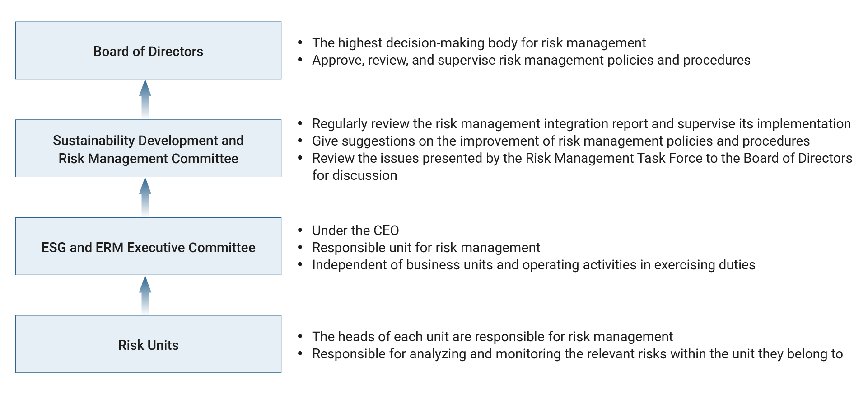This screenshot has height=395, width=868.
Task: Click the "Approve, review, and supervise" bullet text
Action: click(x=531, y=60)
